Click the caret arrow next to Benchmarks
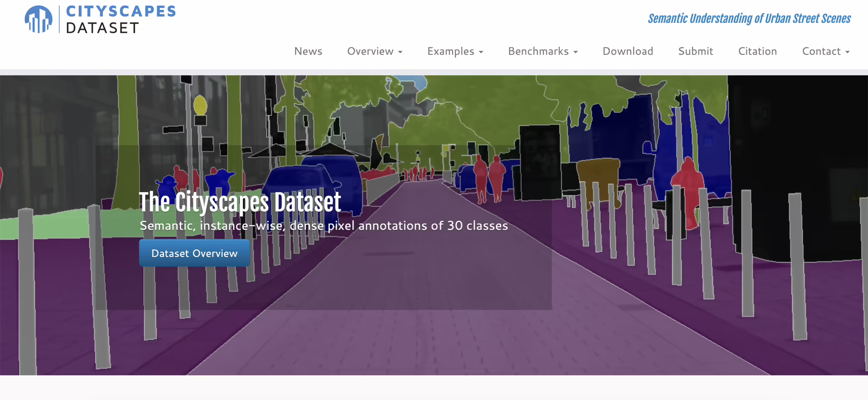Screen dimensions: 868x400 [x=575, y=52]
